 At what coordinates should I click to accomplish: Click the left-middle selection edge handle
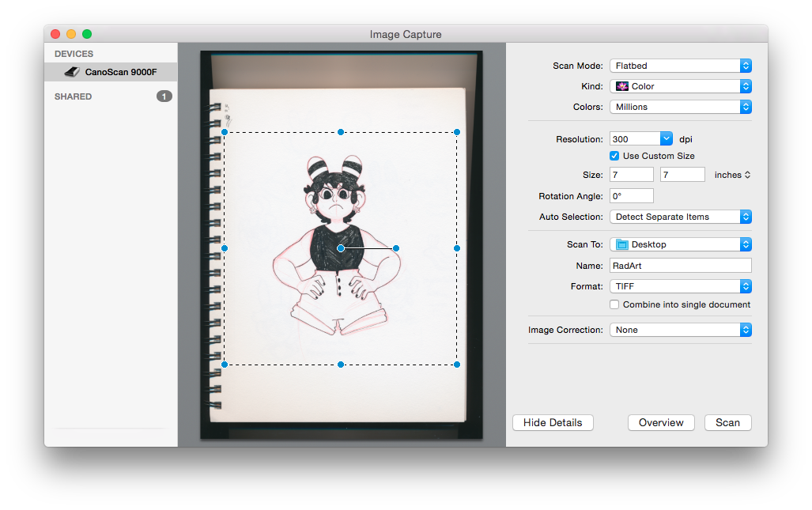225,248
